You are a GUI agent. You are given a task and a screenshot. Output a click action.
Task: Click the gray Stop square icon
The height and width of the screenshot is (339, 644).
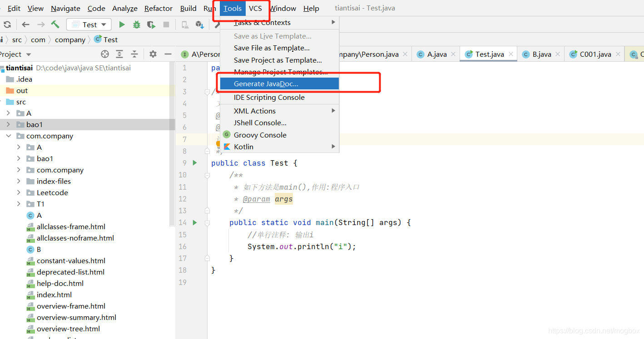[x=166, y=25]
